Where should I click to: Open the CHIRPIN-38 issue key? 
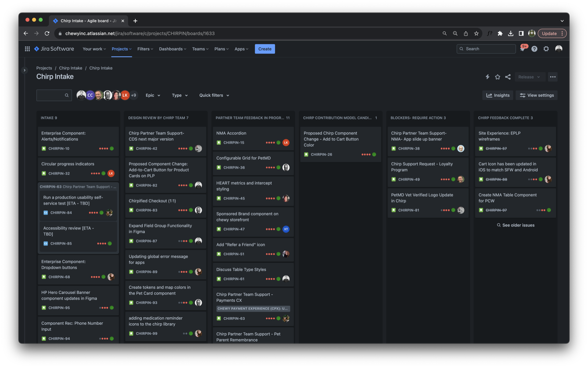(x=409, y=149)
